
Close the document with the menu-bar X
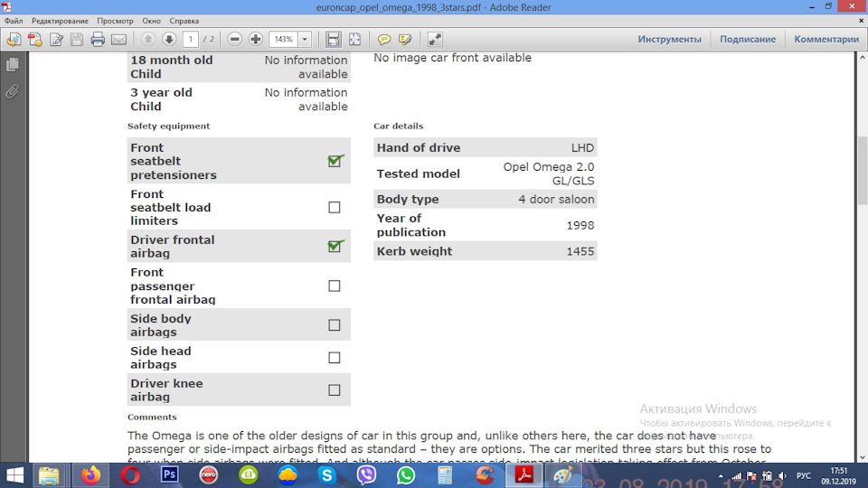[x=861, y=21]
